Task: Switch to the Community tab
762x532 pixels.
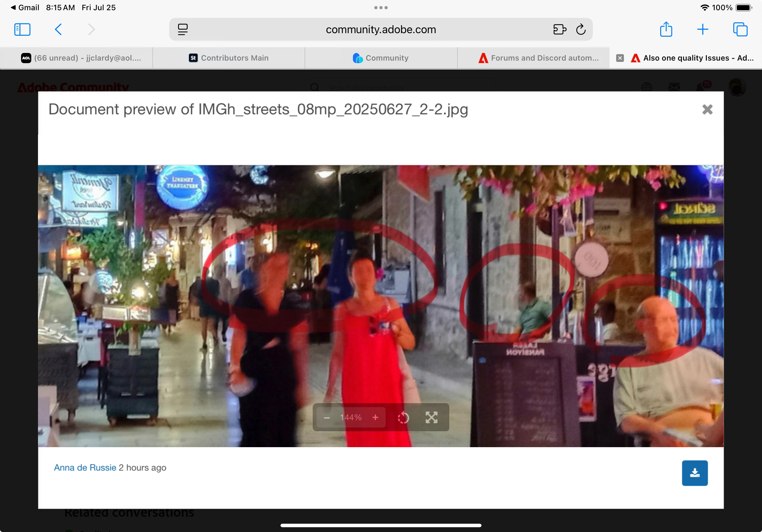Action: point(381,58)
